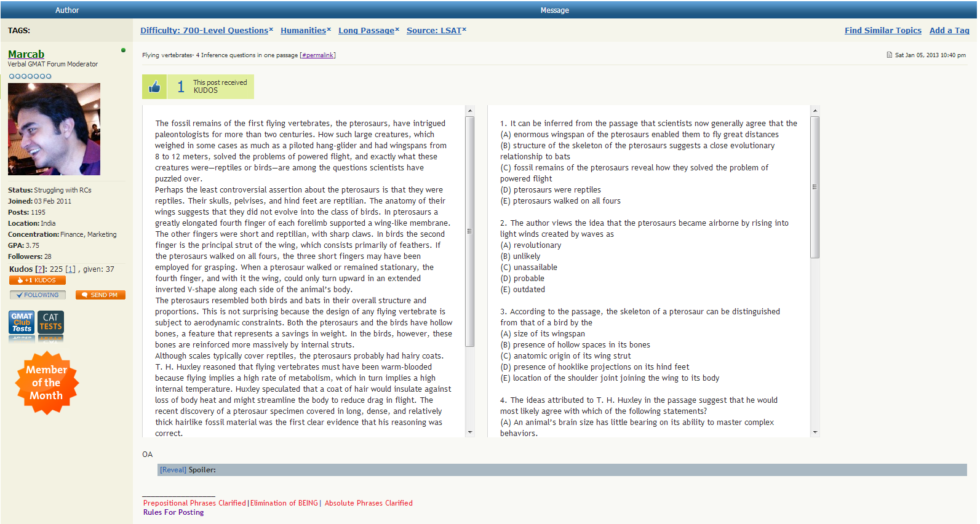Click the post date page icon
Viewport: 980px width, 524px height.
pyautogui.click(x=890, y=55)
